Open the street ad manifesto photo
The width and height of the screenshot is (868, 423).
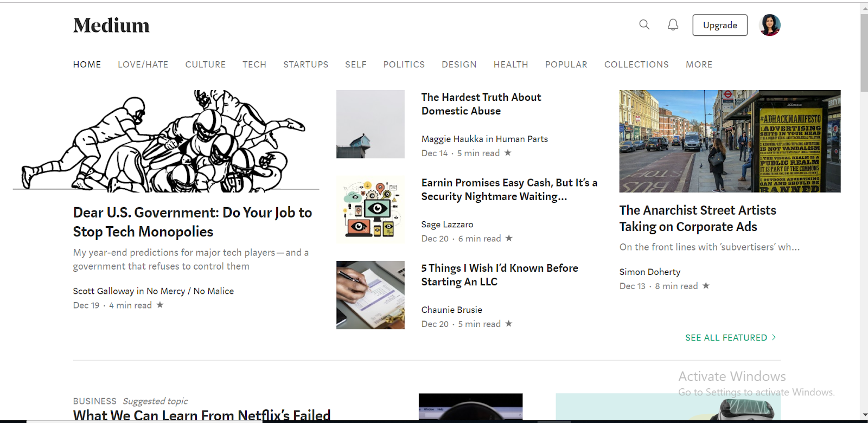(730, 141)
